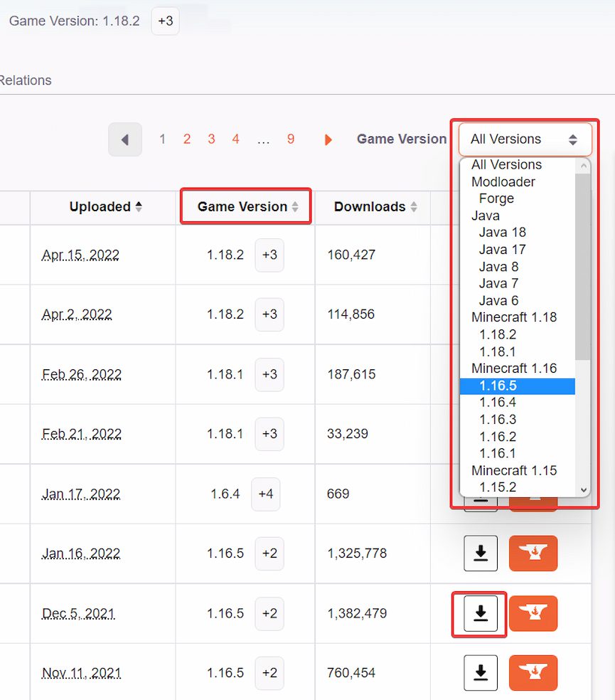
Task: Open the All Versions dropdown box
Action: pyautogui.click(x=524, y=139)
